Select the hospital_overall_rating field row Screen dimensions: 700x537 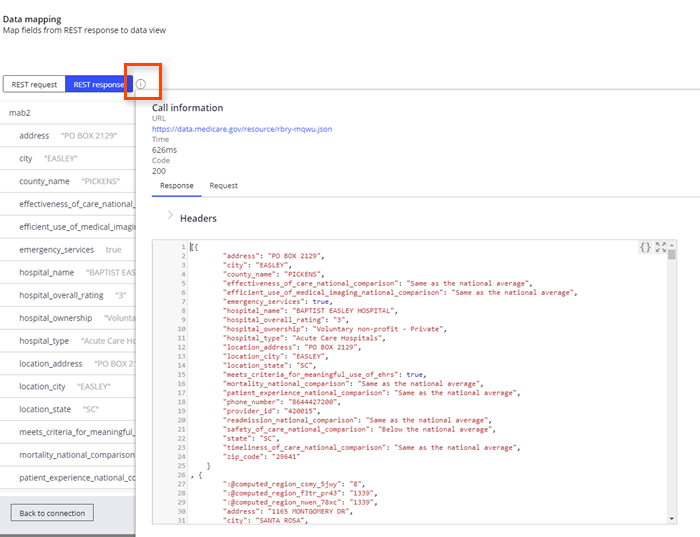click(x=66, y=295)
